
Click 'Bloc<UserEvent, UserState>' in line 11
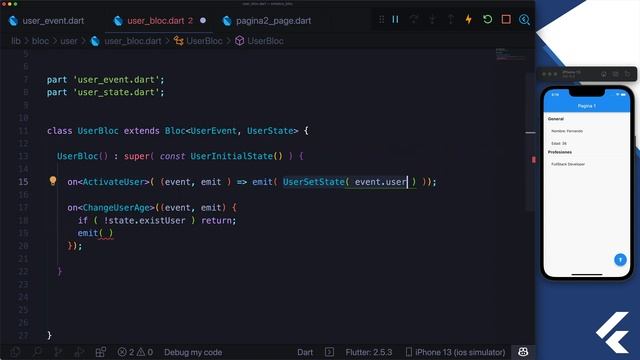(x=231, y=131)
